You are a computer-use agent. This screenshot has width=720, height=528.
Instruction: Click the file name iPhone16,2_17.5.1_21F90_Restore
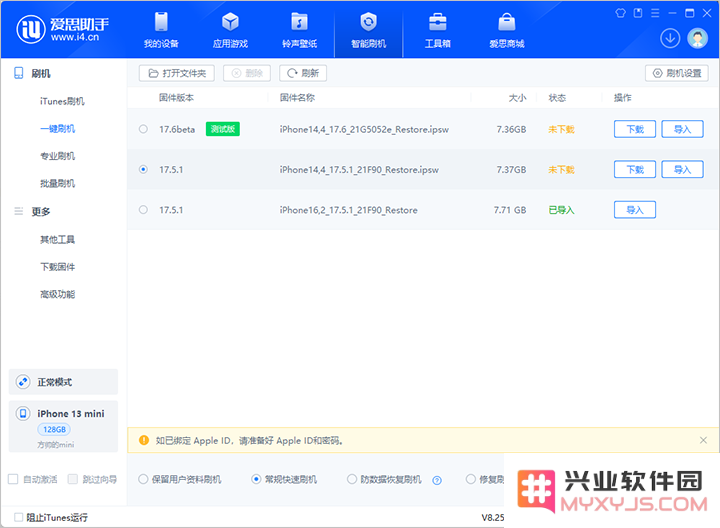pos(349,210)
